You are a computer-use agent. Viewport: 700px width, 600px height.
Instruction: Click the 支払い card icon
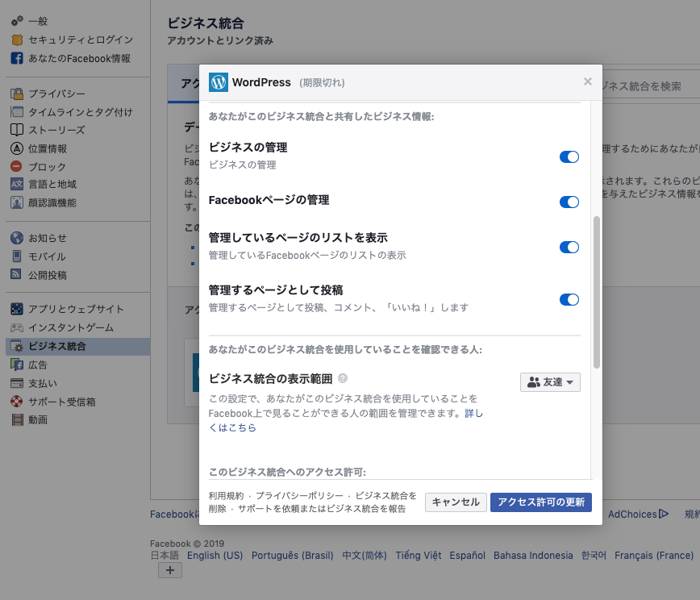(x=17, y=383)
